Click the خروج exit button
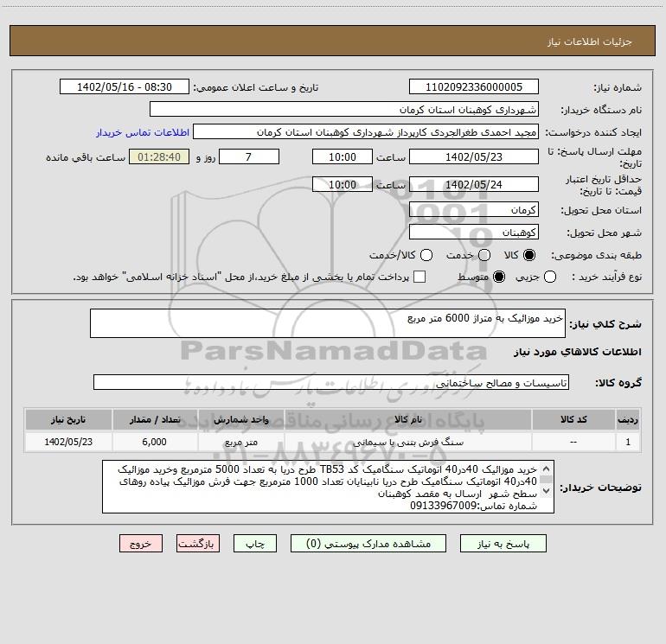Image resolution: width=666 pixels, height=644 pixels. (141, 544)
